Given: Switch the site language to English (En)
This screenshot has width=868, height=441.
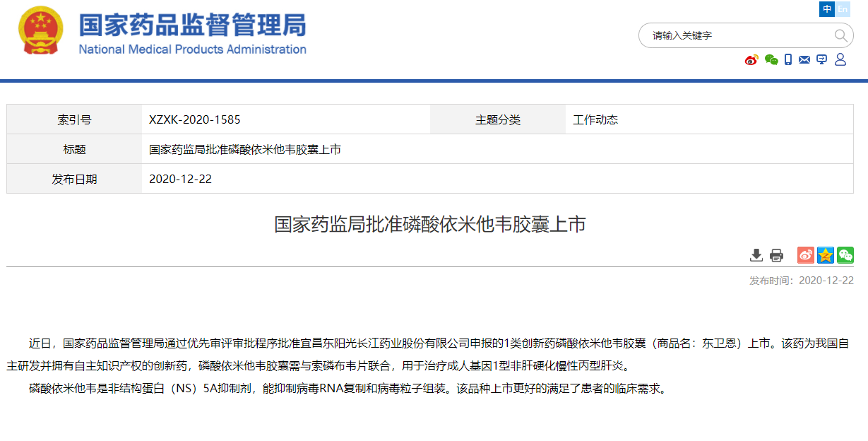Looking at the screenshot, I should (x=843, y=9).
